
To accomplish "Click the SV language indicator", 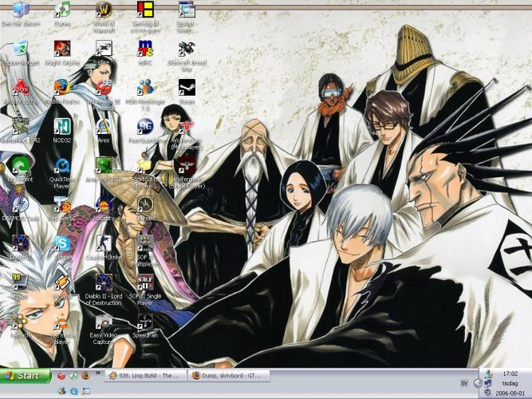I will pyautogui.click(x=464, y=383).
